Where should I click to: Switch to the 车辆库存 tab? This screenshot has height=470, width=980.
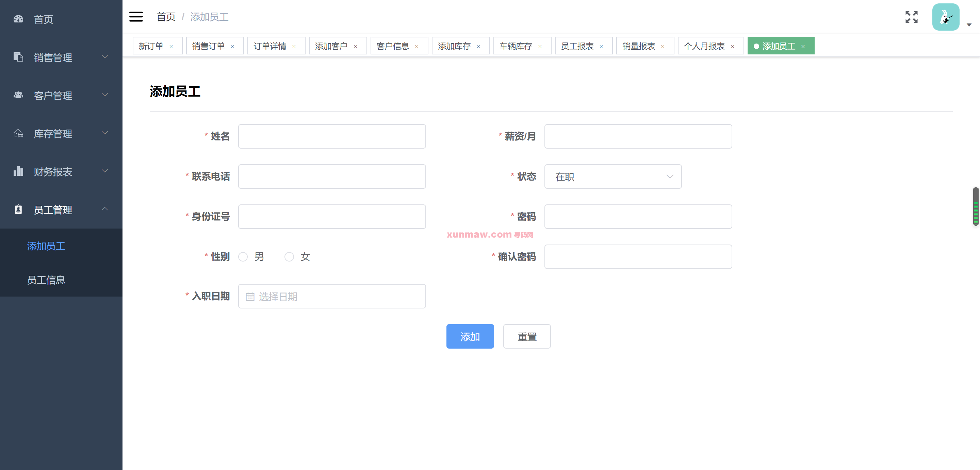[516, 46]
